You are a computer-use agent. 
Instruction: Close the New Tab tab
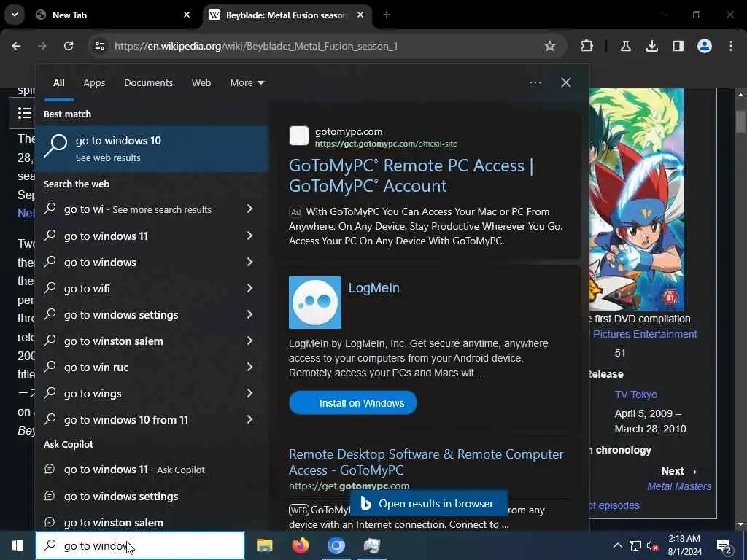pos(187,15)
